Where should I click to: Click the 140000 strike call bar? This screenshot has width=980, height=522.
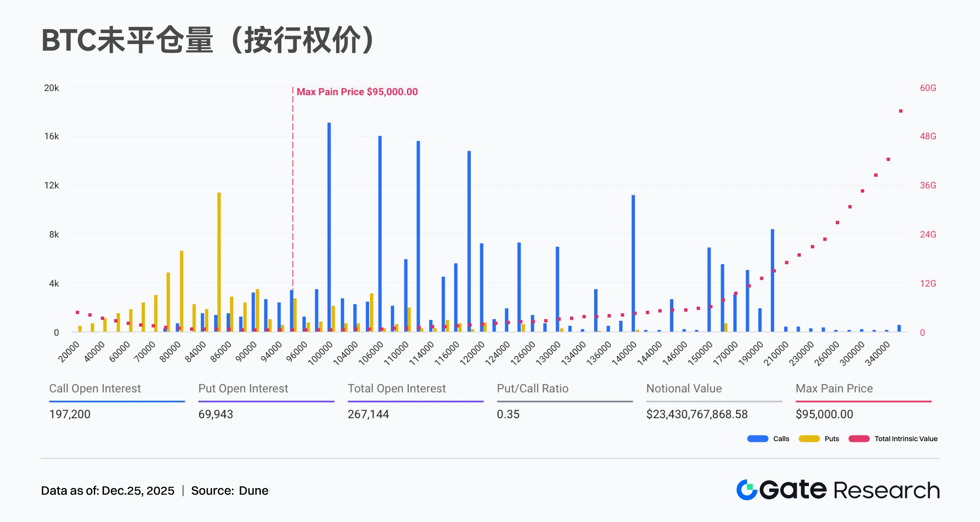(633, 263)
